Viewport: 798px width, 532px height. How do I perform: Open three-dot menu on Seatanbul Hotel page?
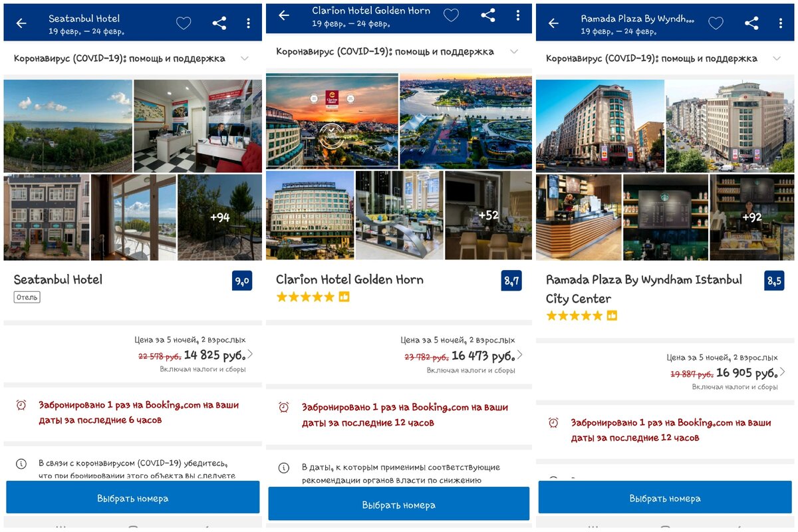248,23
